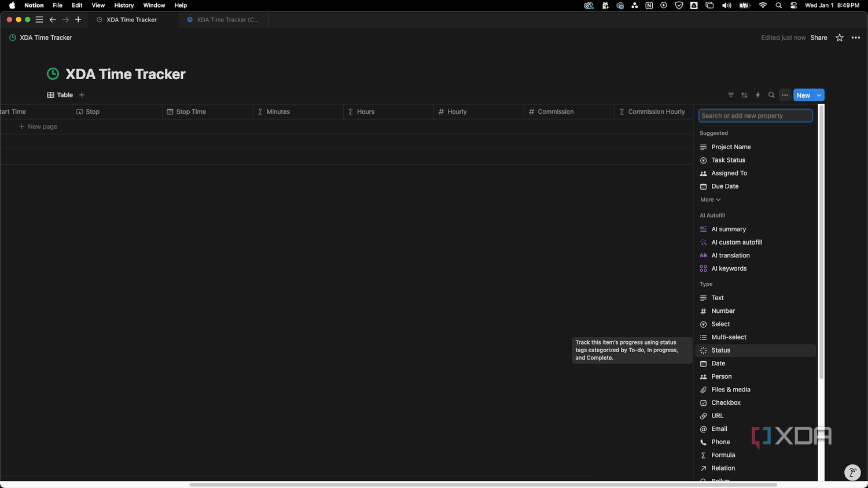Choose the Email property type

[x=755, y=429]
